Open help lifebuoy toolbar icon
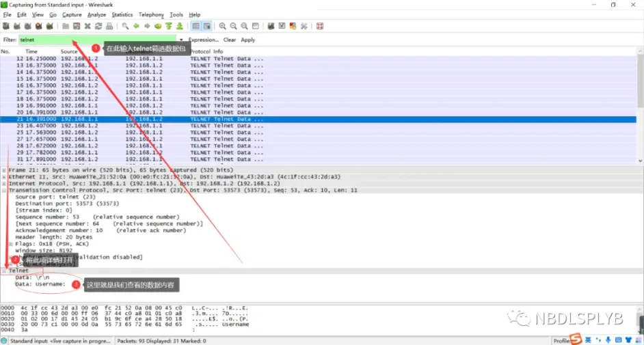The image size is (644, 345). (x=320, y=26)
